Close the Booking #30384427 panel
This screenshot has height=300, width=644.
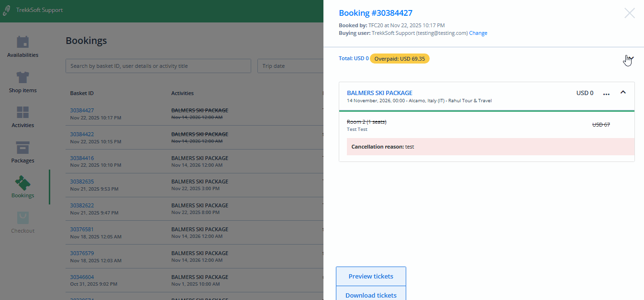tap(629, 13)
